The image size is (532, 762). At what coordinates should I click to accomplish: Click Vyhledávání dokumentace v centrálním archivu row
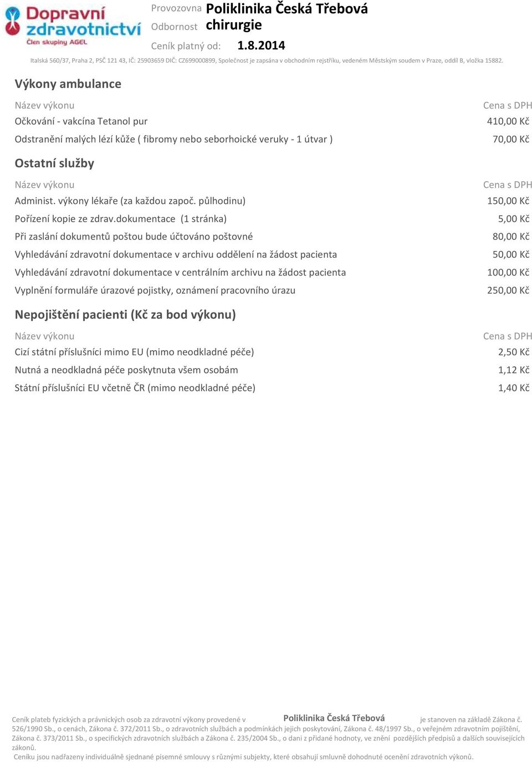click(x=272, y=273)
